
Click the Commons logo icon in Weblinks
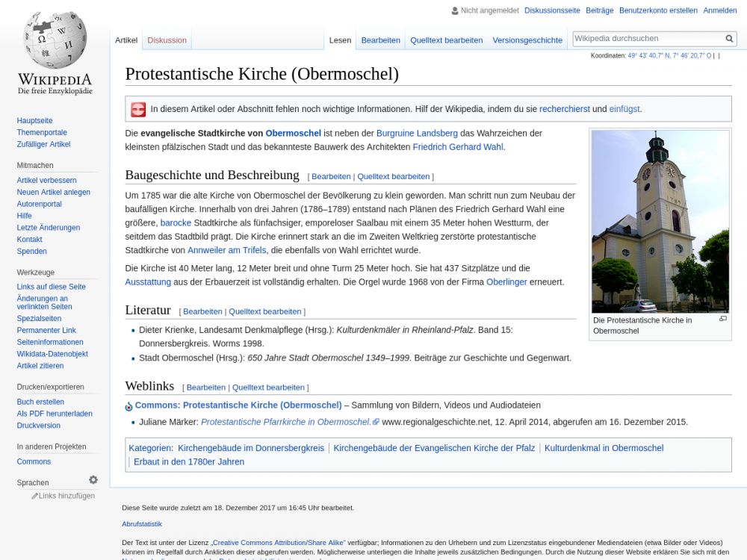[128, 406]
